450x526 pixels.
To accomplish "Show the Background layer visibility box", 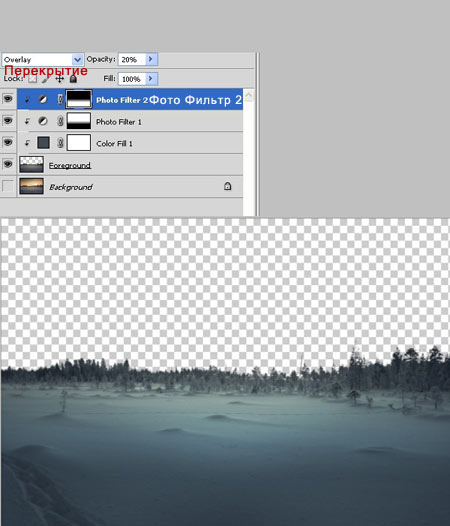I will (x=8, y=186).
